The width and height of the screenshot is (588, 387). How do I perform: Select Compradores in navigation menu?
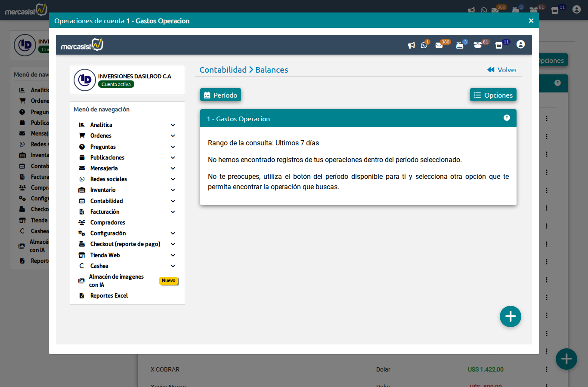tap(108, 222)
